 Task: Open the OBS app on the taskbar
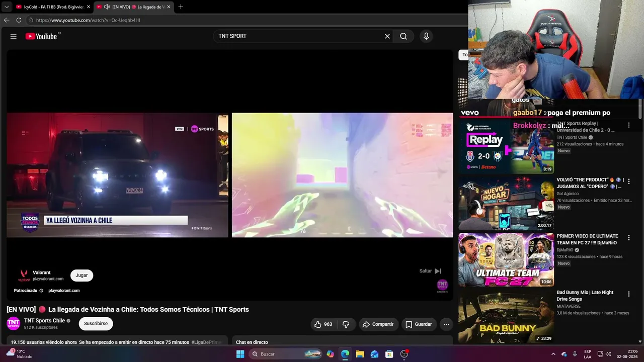tap(404, 354)
